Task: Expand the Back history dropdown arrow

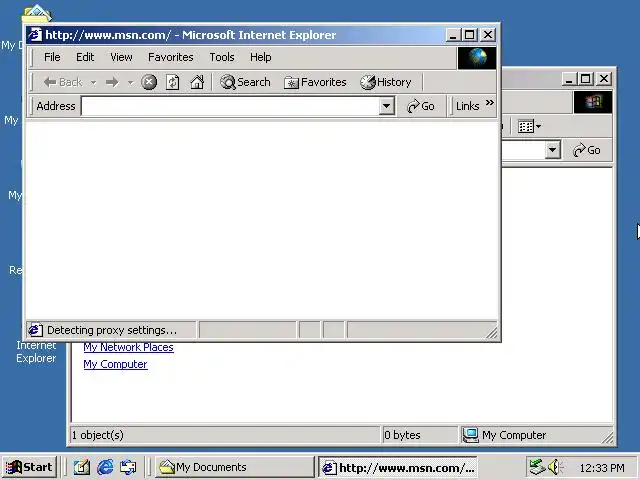Action: click(93, 82)
